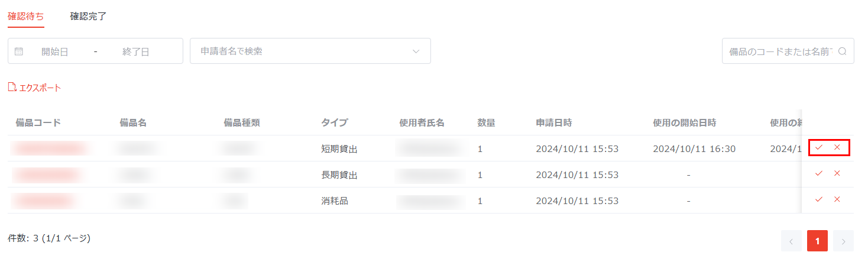Open the 申請者名で検索 dropdown
Viewport: 868px width, 265px height.
pyautogui.click(x=310, y=51)
